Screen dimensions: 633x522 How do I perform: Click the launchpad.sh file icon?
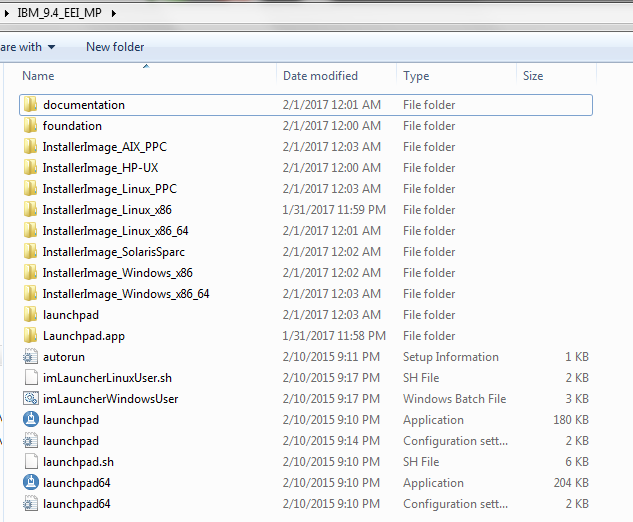30,462
